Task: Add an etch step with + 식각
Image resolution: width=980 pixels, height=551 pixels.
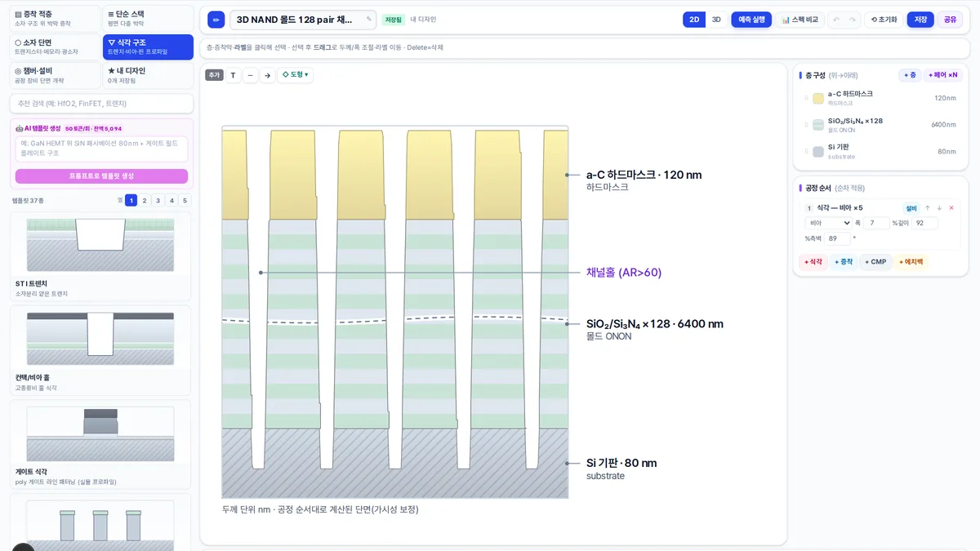Action: [813, 262]
